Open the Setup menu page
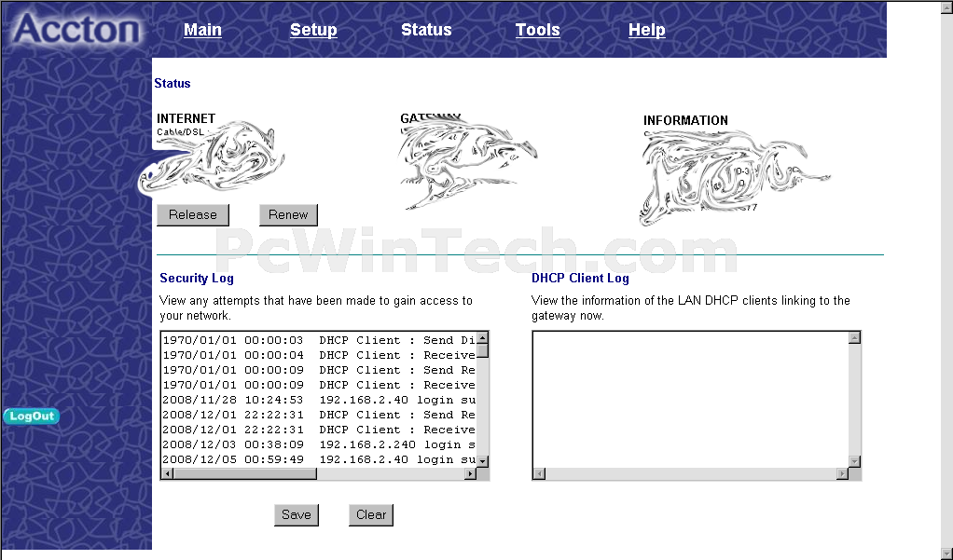The height and width of the screenshot is (560, 953). coord(313,30)
